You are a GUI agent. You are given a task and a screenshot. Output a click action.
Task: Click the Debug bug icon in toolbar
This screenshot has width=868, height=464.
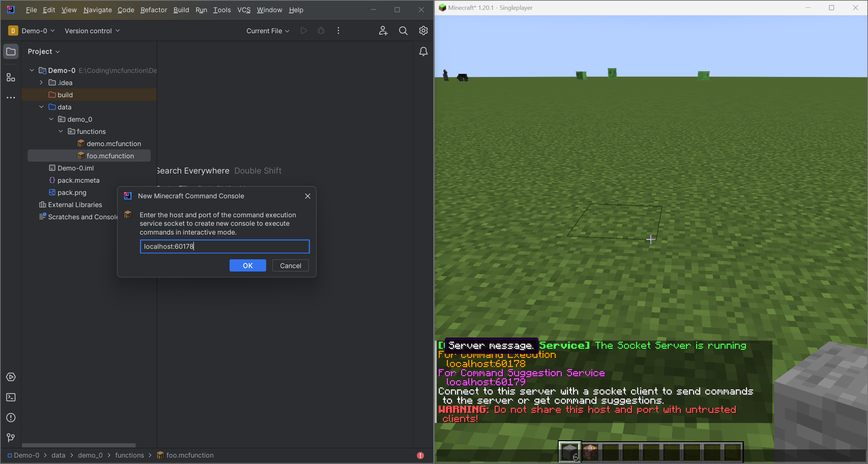click(321, 31)
